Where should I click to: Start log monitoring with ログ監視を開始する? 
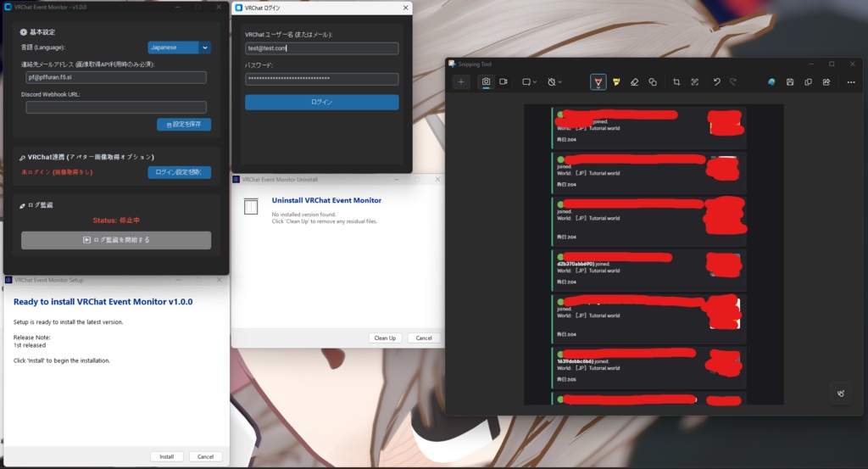point(116,240)
